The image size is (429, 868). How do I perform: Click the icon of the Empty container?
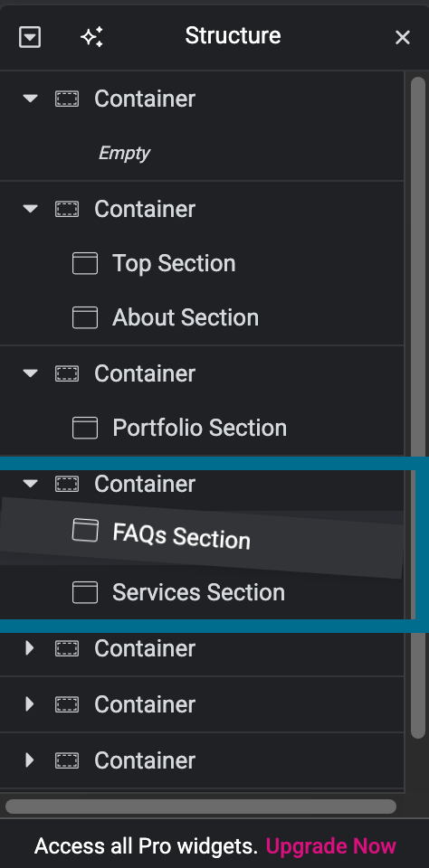click(x=66, y=99)
